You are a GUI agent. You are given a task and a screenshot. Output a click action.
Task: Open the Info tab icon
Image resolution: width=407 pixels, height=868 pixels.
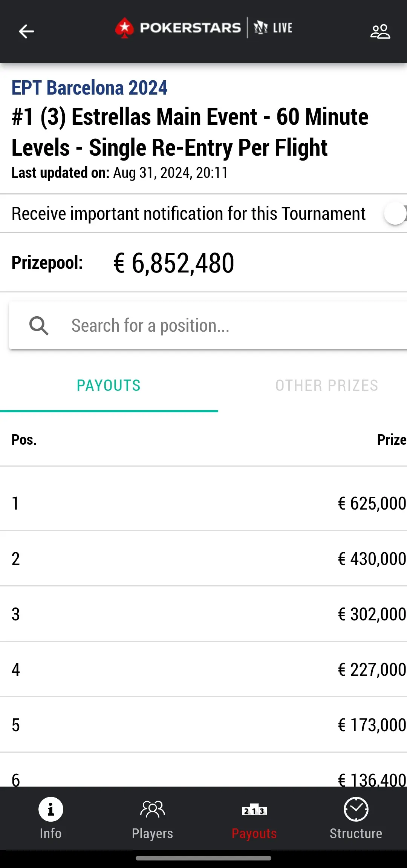51,809
